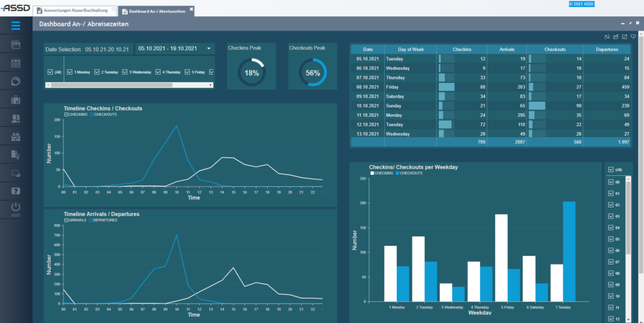The image size is (644, 323).
Task: Toggle the 5 Friday checkbox
Action: [187, 72]
